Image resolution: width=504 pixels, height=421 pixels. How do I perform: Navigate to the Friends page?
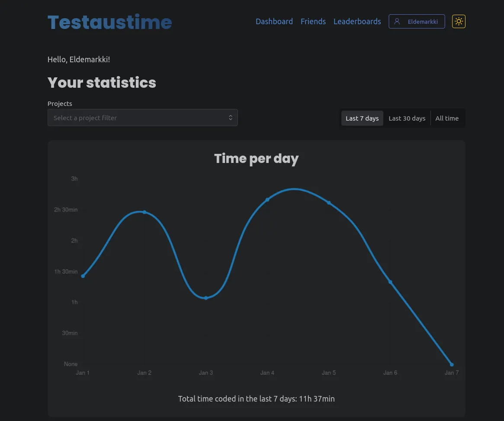point(313,21)
